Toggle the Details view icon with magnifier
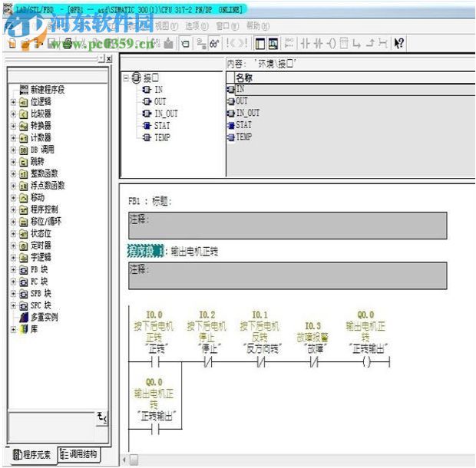Viewport: 476px width, 468px height. coord(273,44)
